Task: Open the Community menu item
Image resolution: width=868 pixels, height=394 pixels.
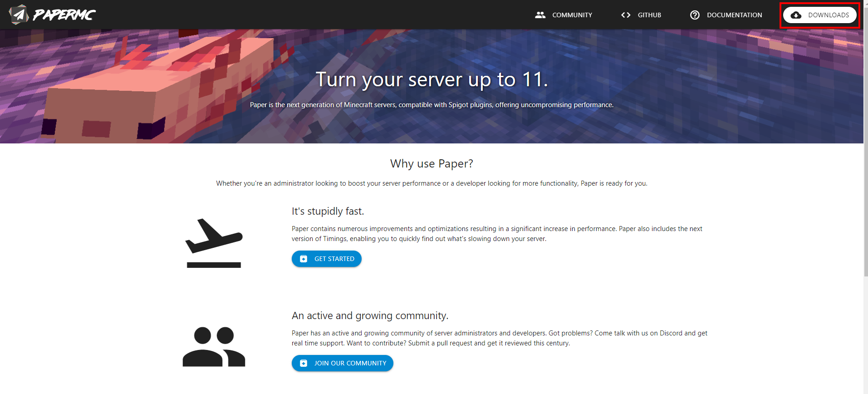Action: tap(564, 15)
